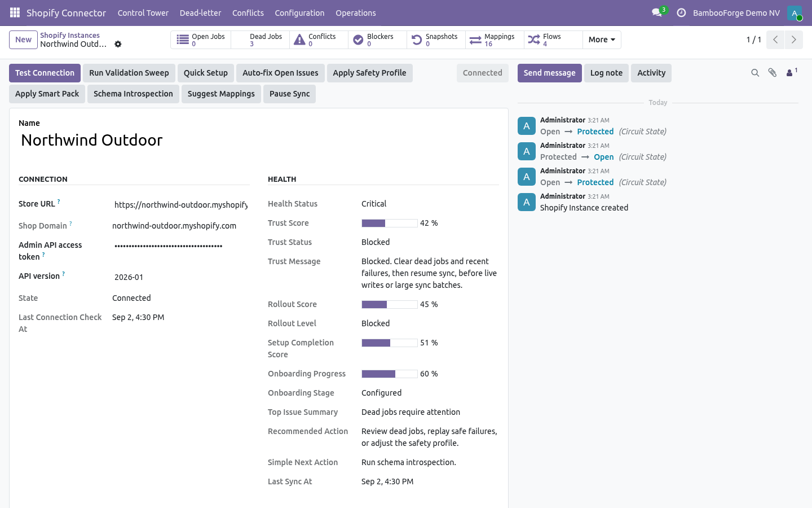
Task: Open the Administrator user avatar menu
Action: point(795,12)
